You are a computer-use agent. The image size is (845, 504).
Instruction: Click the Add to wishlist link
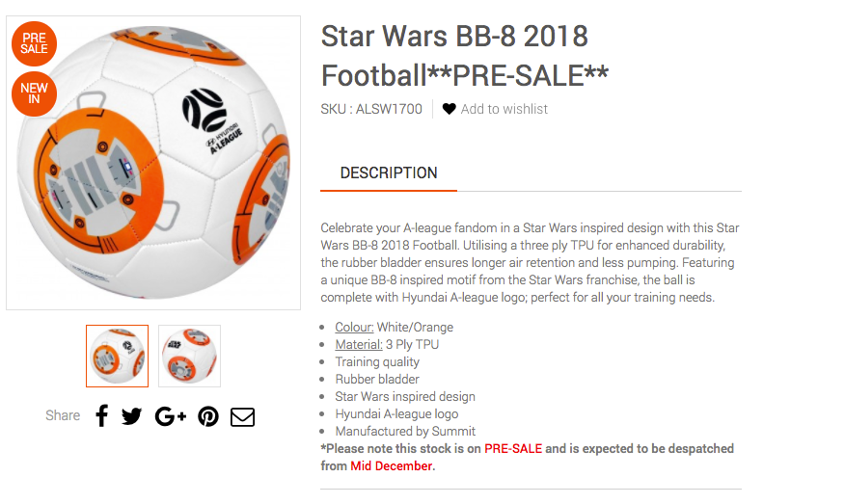tap(504, 109)
